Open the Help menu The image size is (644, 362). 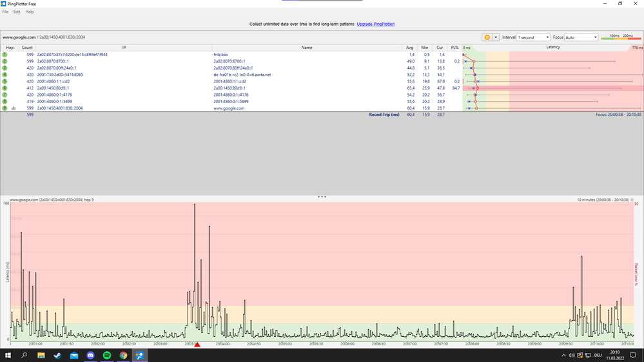point(30,12)
